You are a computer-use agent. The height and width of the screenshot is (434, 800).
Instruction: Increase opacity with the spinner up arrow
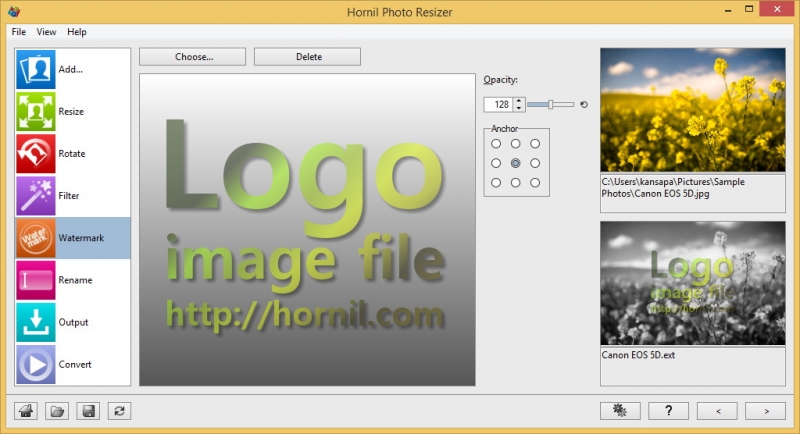click(519, 101)
